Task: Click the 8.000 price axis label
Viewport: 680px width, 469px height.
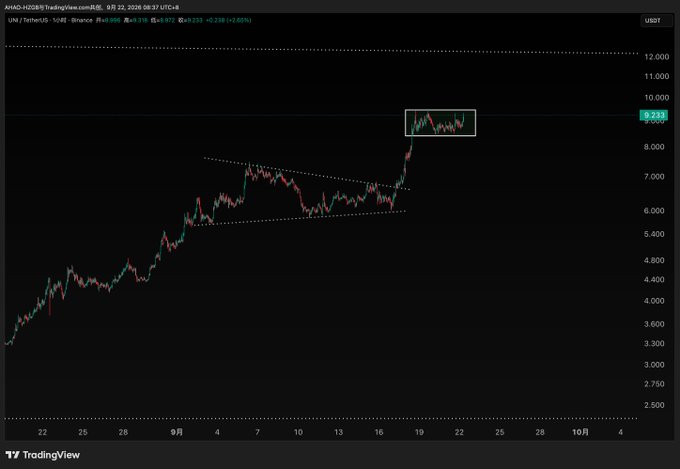Action: [654, 147]
